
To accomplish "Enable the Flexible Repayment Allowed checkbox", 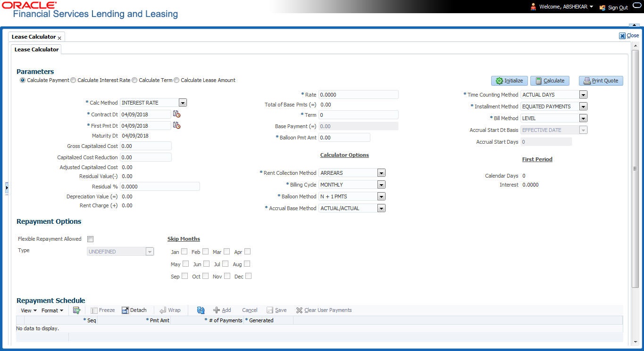I will click(x=90, y=239).
